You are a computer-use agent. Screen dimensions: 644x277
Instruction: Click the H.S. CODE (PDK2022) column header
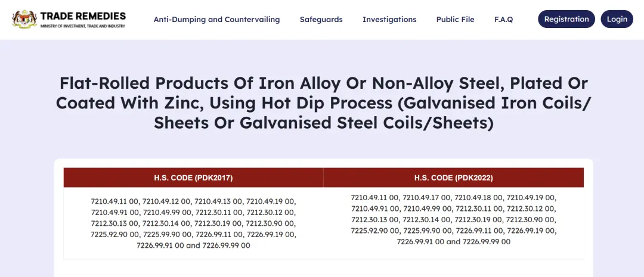coord(453,178)
